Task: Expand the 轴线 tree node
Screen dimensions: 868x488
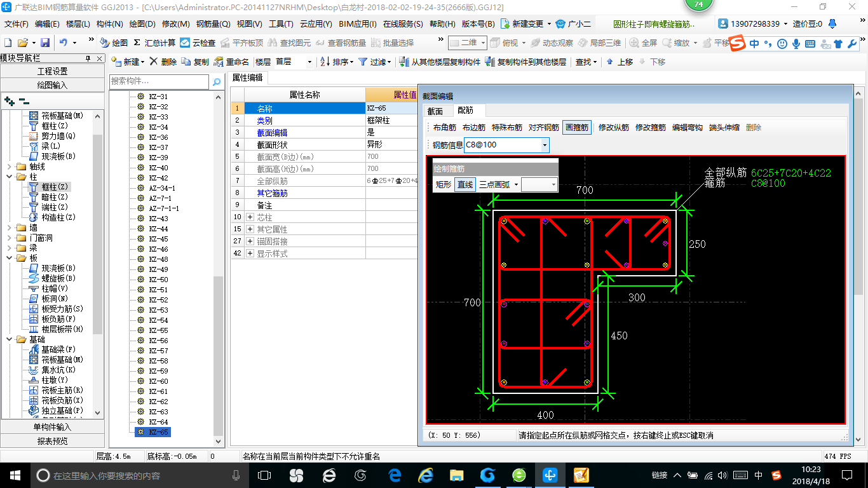Action: (8, 166)
